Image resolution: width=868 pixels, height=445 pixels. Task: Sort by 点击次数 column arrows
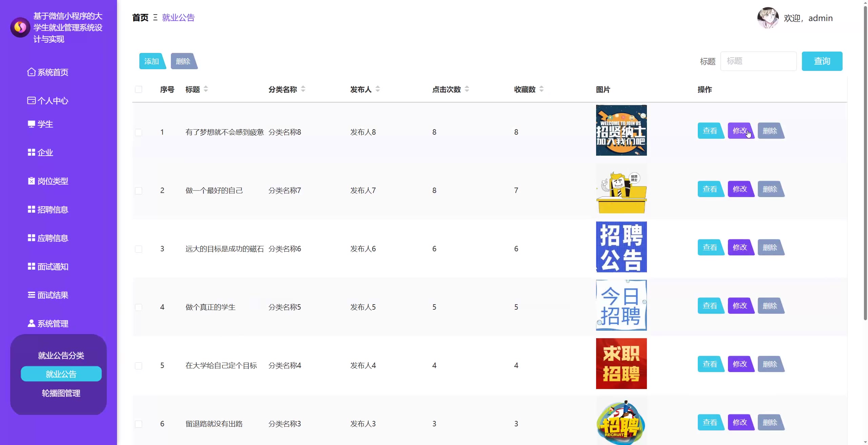click(467, 89)
